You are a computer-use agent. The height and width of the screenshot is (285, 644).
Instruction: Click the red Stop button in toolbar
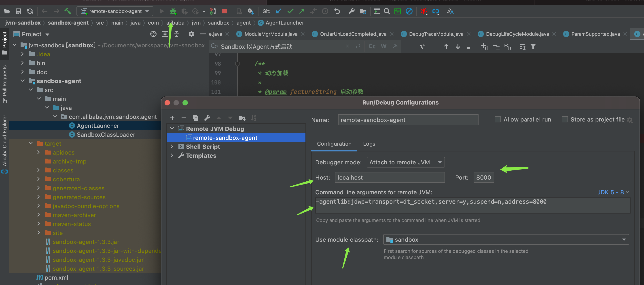coord(224,11)
